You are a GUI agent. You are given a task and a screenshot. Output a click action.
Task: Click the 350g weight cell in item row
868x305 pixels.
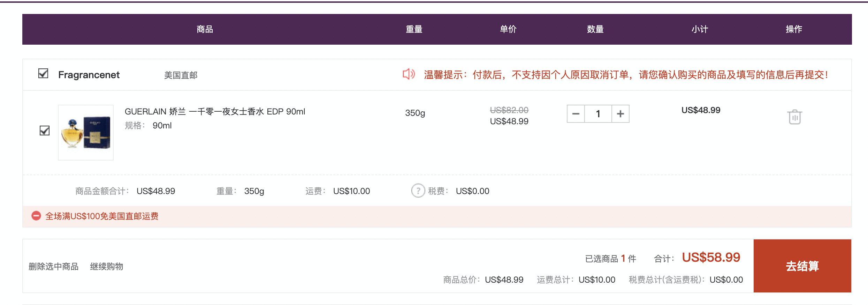(415, 113)
